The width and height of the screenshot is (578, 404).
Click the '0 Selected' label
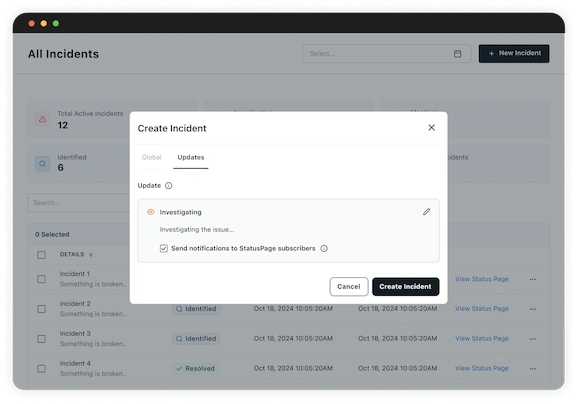[52, 234]
